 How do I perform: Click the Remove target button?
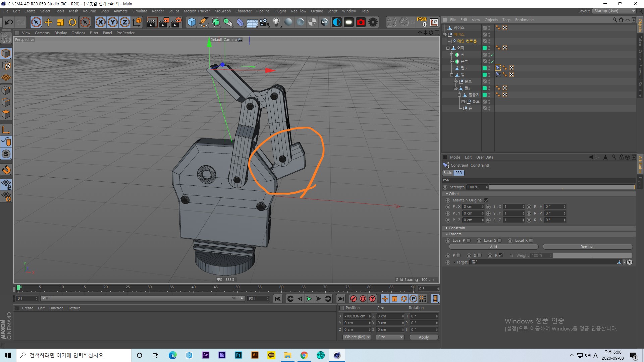pos(587,247)
